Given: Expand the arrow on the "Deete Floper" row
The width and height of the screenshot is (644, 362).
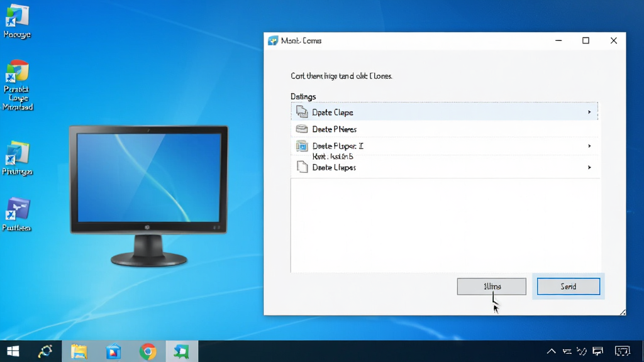Looking at the screenshot, I should [589, 146].
